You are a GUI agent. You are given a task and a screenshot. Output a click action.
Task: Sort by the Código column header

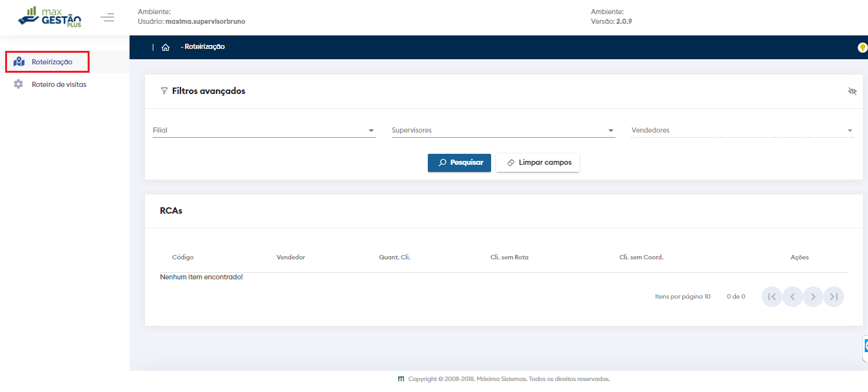[183, 257]
